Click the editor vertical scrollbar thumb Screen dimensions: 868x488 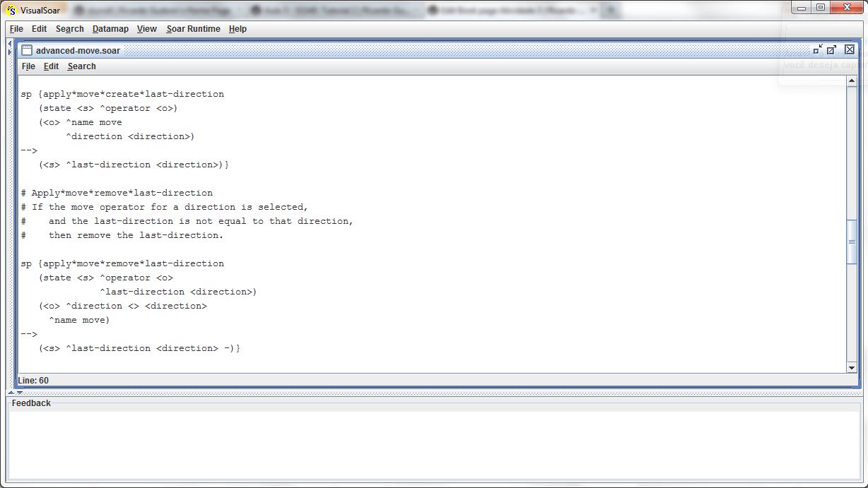(x=852, y=242)
